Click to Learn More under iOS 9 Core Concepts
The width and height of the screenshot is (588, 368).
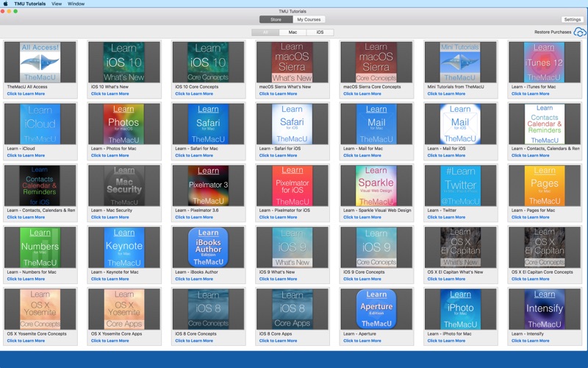[x=362, y=279]
